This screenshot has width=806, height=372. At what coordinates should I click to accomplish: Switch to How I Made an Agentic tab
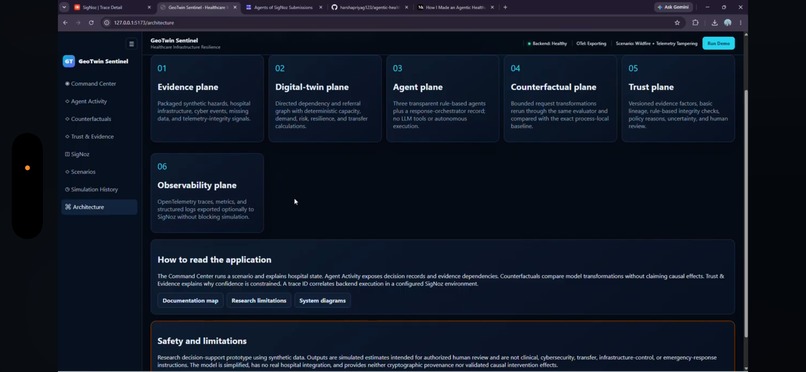click(x=454, y=7)
